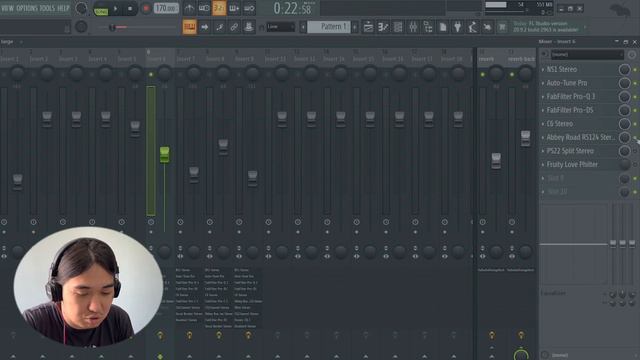Open the plugin picker plug icon

click(458, 27)
